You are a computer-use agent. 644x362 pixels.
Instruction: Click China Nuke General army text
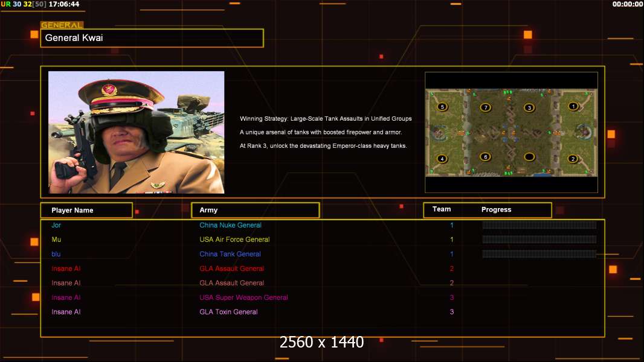tap(230, 225)
